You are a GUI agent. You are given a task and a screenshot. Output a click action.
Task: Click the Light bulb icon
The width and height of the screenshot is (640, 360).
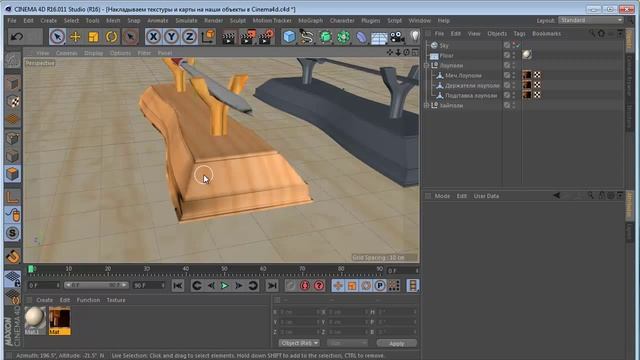(415, 36)
